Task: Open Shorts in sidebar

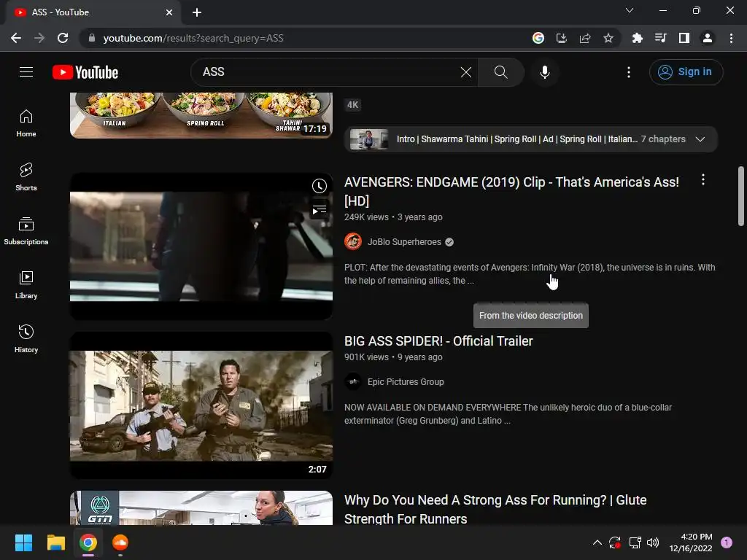Action: [x=26, y=177]
